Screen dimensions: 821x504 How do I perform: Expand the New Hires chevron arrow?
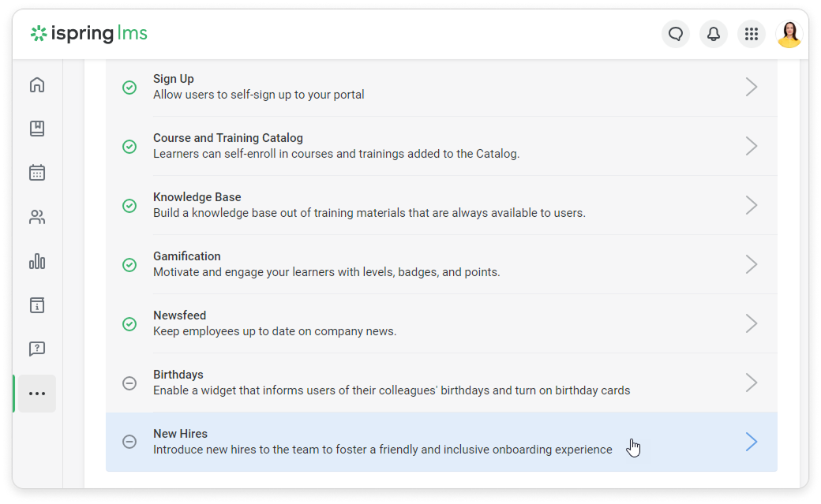click(752, 442)
